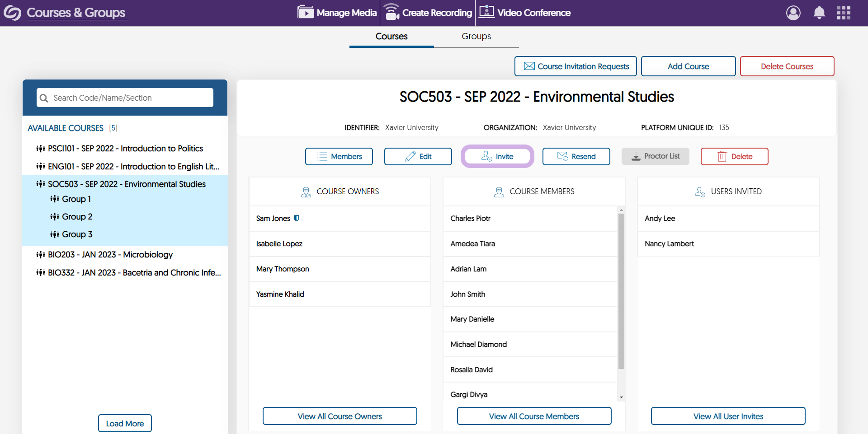Click Load More courses button

click(125, 423)
